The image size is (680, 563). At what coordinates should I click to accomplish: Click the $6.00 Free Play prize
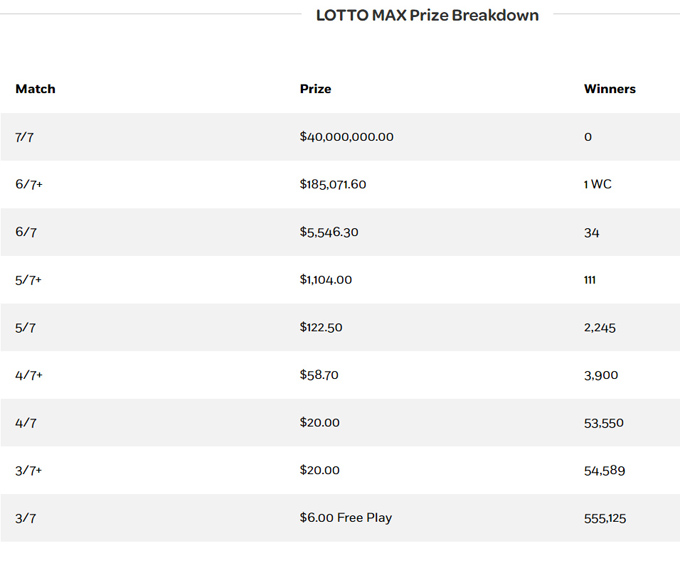(x=346, y=518)
